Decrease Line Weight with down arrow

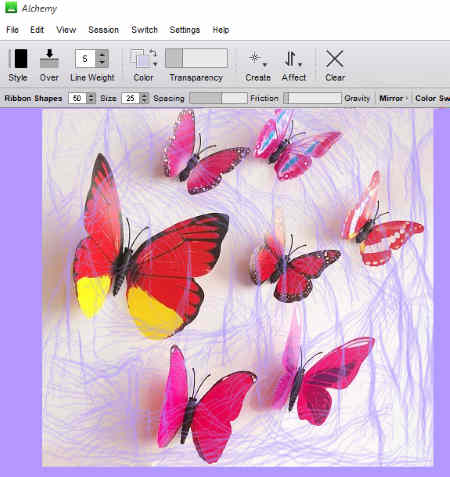(x=102, y=62)
